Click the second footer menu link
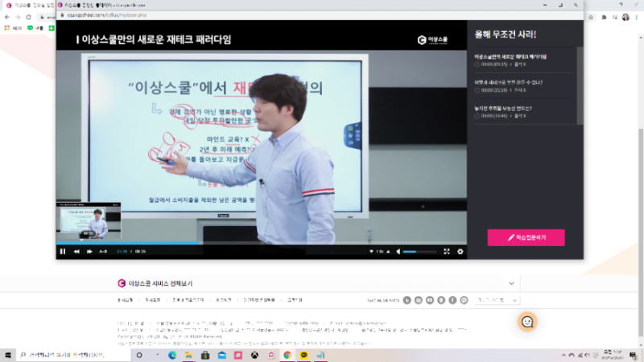644x362 pixels. (x=152, y=300)
